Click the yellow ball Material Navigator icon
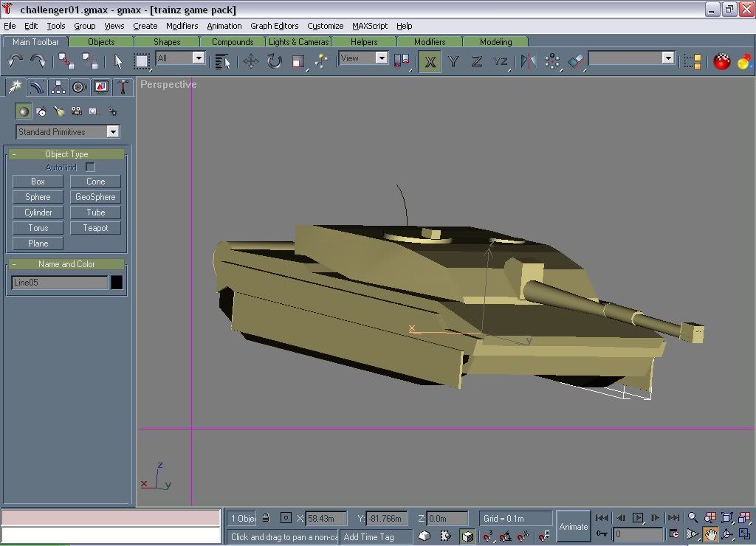This screenshot has width=756, height=546. (744, 61)
